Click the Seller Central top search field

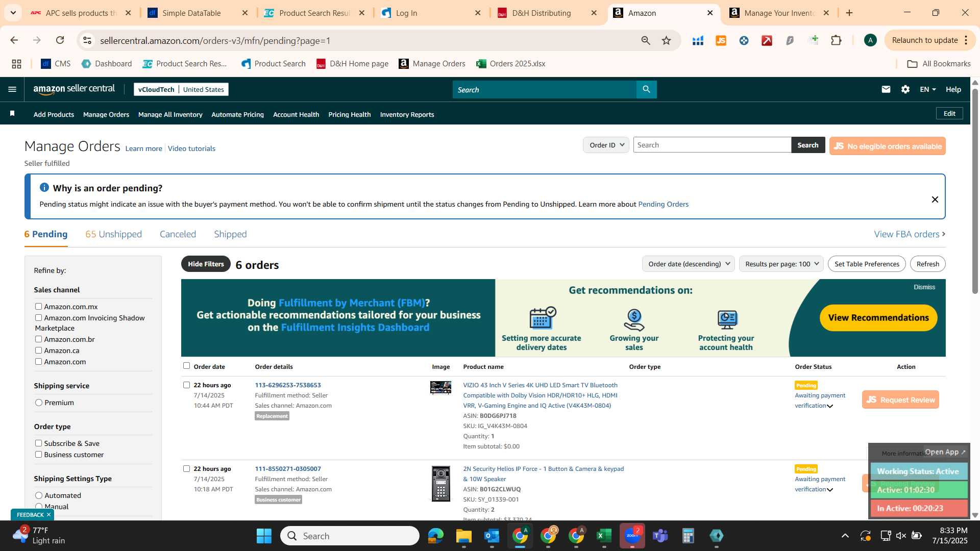point(544,89)
